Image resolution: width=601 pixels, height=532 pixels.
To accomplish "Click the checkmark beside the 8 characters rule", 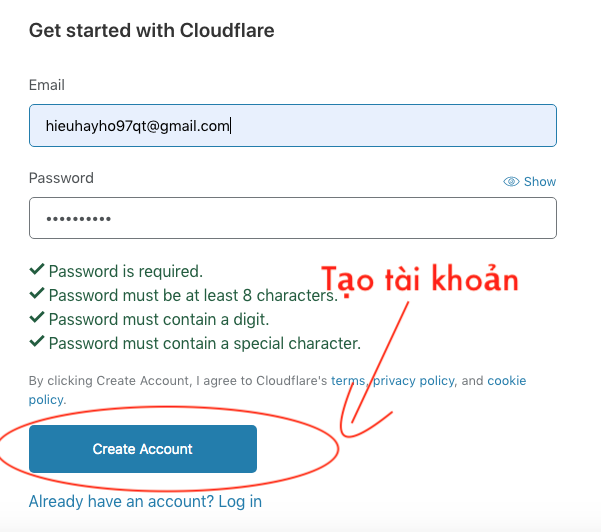I will (37, 294).
